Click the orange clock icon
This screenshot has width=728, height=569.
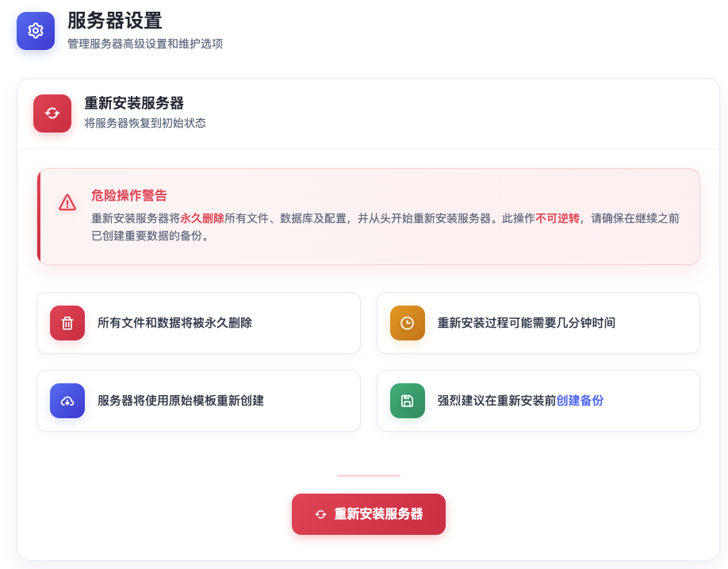pyautogui.click(x=407, y=323)
